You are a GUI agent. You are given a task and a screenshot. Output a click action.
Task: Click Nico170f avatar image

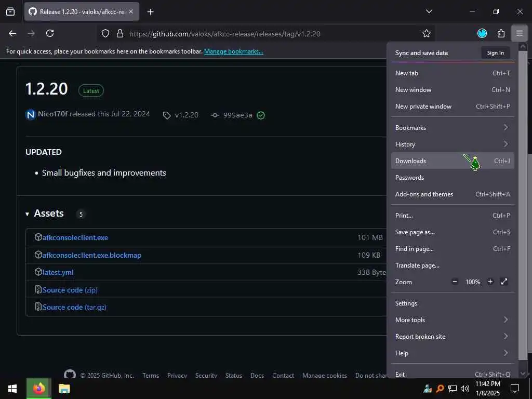31,115
